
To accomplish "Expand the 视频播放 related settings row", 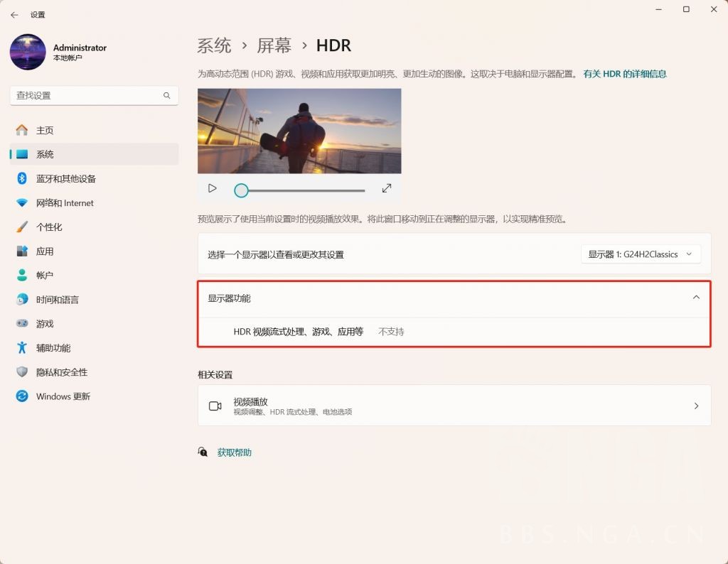I will (x=695, y=405).
